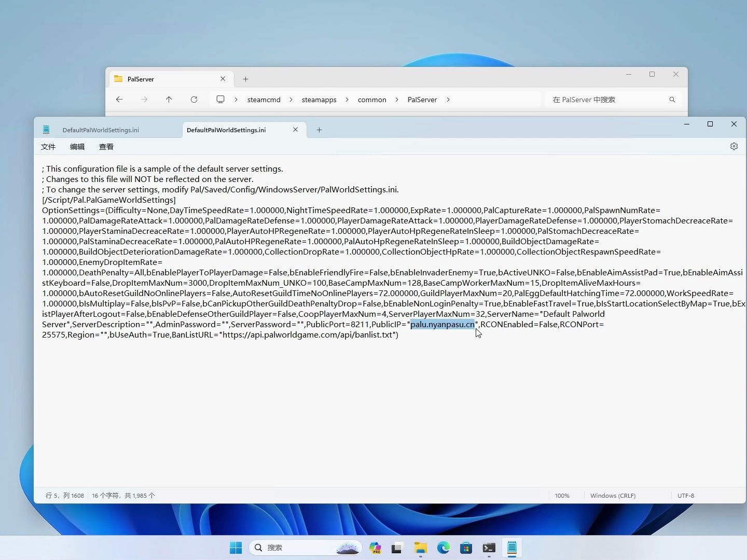Open the 编辑 menu in Notepad

77,147
